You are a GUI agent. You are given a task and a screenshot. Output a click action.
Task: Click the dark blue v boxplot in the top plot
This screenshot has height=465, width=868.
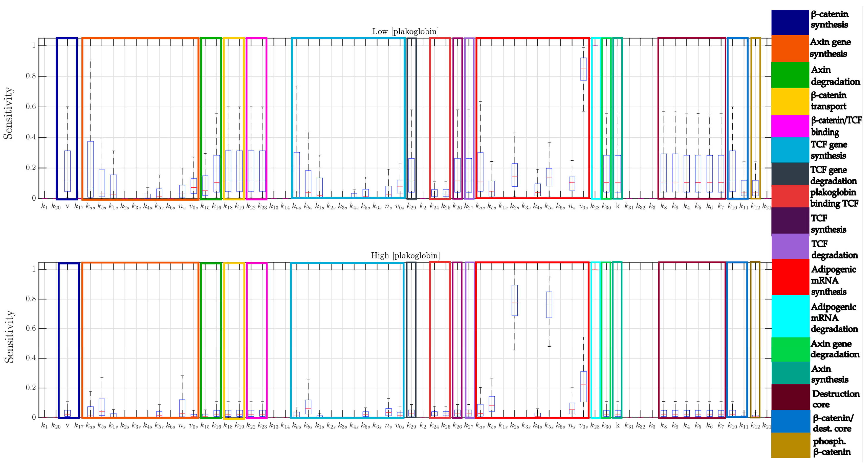coord(67,171)
